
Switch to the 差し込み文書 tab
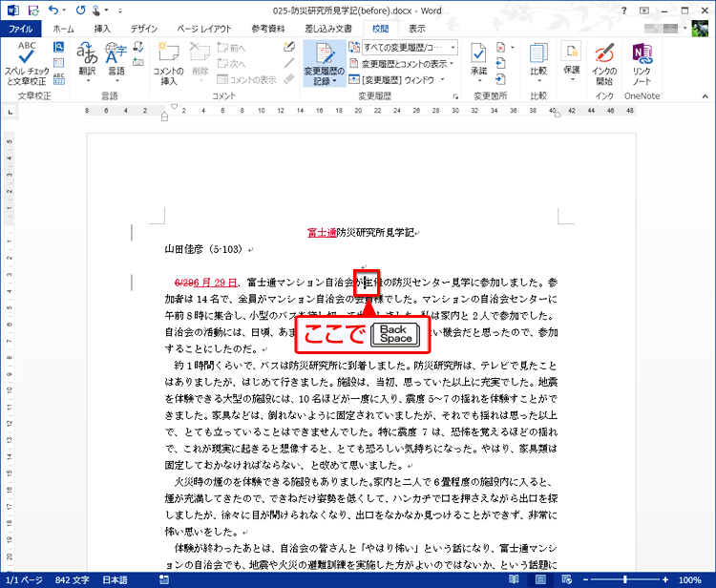[x=328, y=29]
